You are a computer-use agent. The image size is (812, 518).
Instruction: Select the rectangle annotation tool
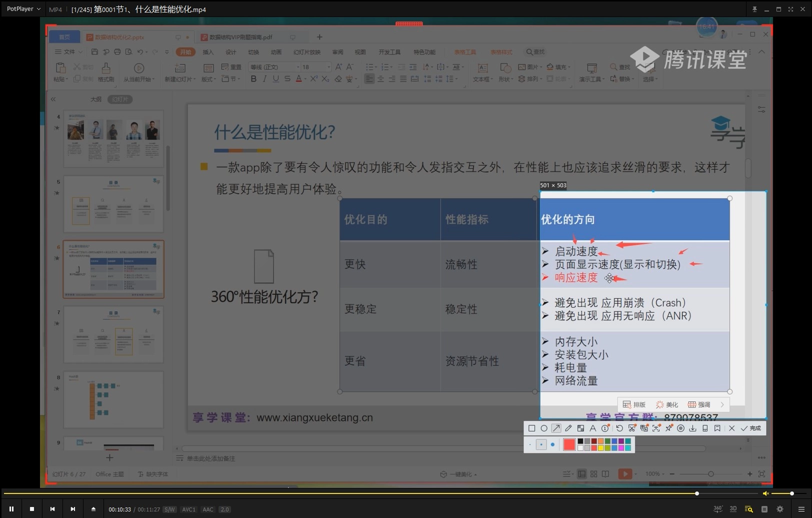(x=531, y=429)
